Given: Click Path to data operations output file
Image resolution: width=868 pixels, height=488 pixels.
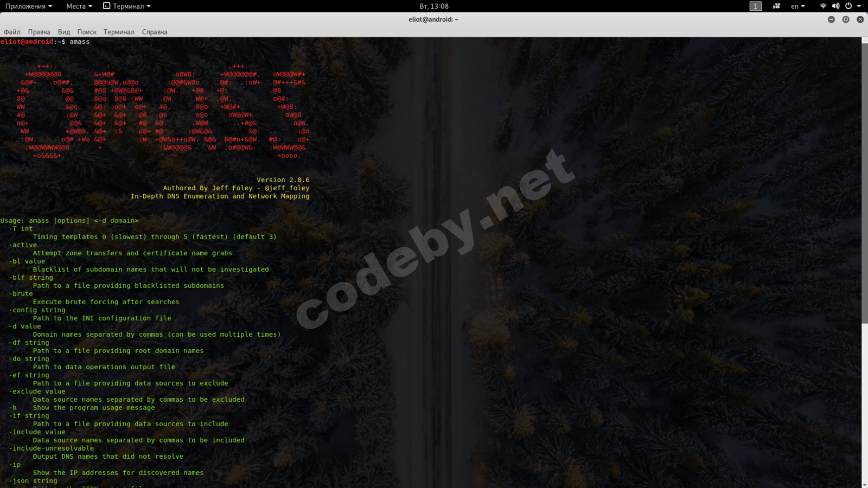Looking at the screenshot, I should [104, 367].
